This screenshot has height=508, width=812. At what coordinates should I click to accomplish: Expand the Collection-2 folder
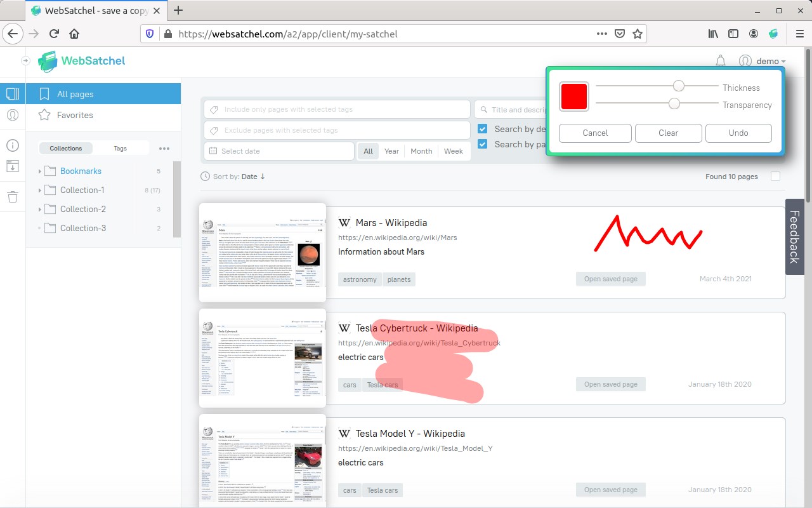[x=39, y=210]
